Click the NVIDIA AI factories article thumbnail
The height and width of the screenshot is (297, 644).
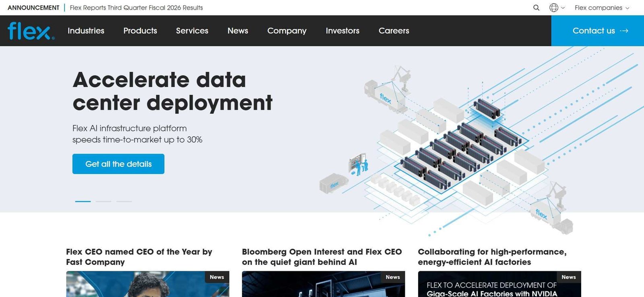(x=499, y=285)
